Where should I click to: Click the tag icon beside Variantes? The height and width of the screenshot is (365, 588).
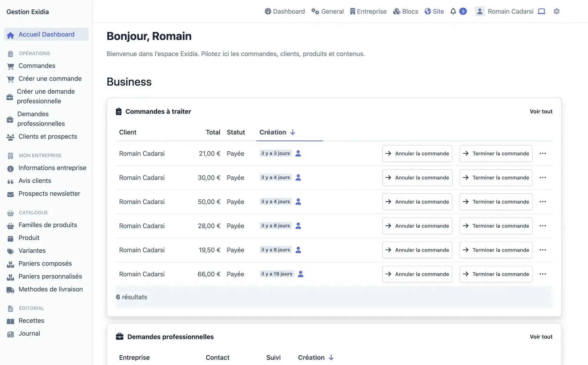point(10,251)
